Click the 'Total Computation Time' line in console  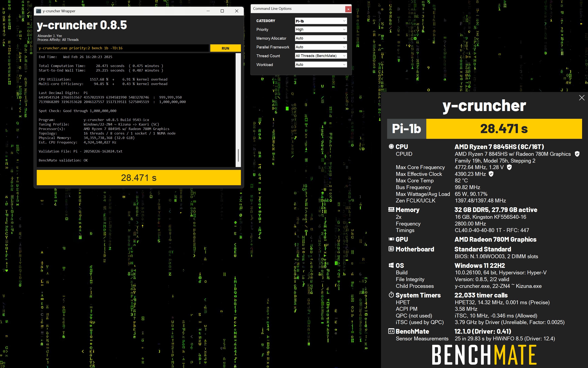coord(101,66)
